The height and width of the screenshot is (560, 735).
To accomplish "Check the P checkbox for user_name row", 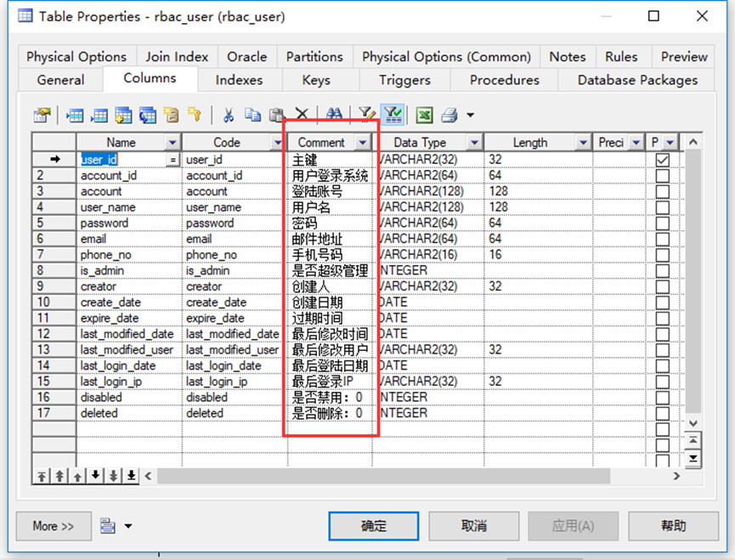I will pos(662,207).
